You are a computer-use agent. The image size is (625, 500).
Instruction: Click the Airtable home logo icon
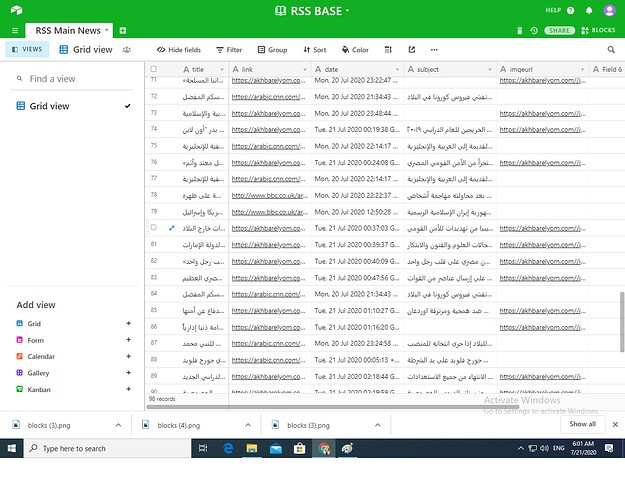tap(16, 10)
